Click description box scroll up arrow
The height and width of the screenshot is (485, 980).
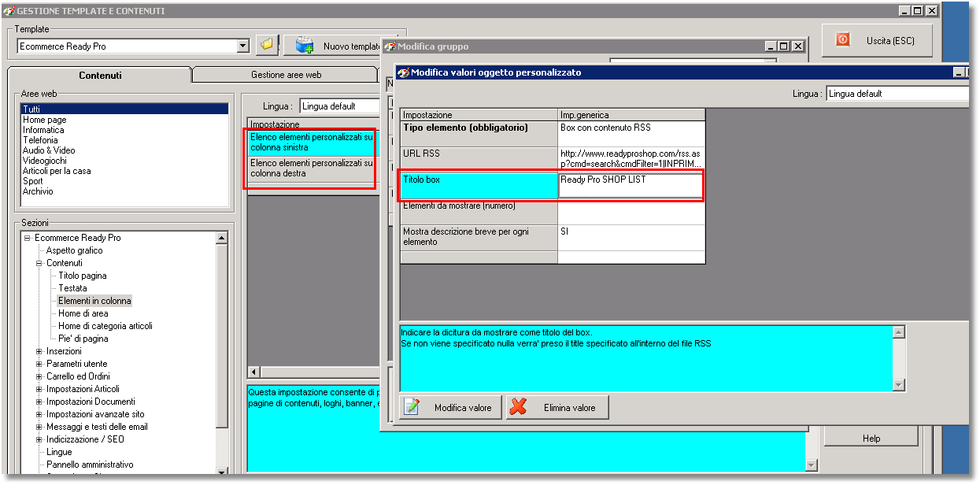pyautogui.click(x=899, y=332)
